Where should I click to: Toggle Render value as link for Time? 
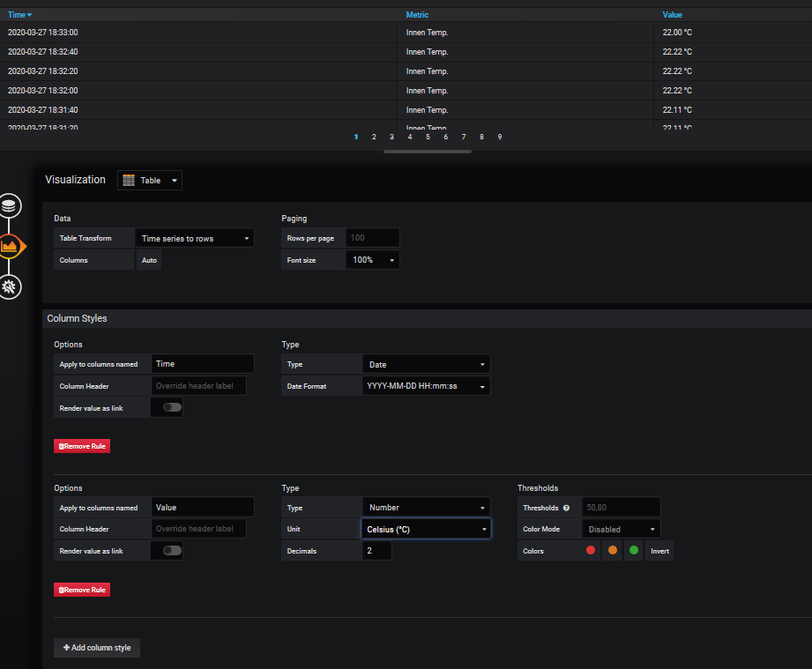[x=172, y=407]
